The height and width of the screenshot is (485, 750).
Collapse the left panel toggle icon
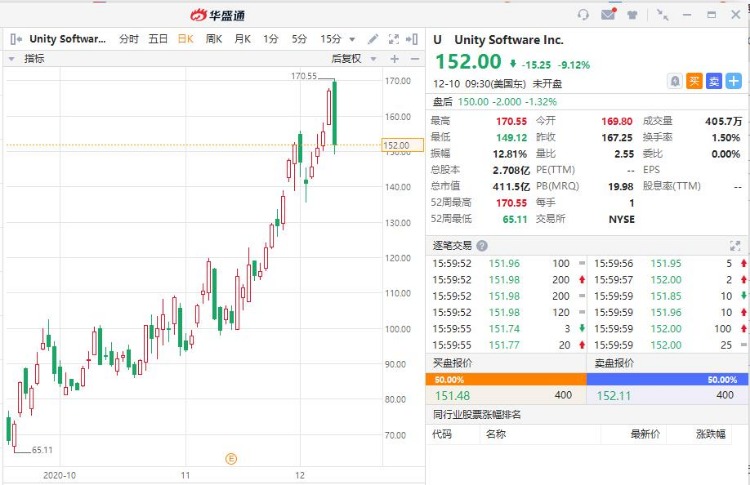(x=16, y=39)
